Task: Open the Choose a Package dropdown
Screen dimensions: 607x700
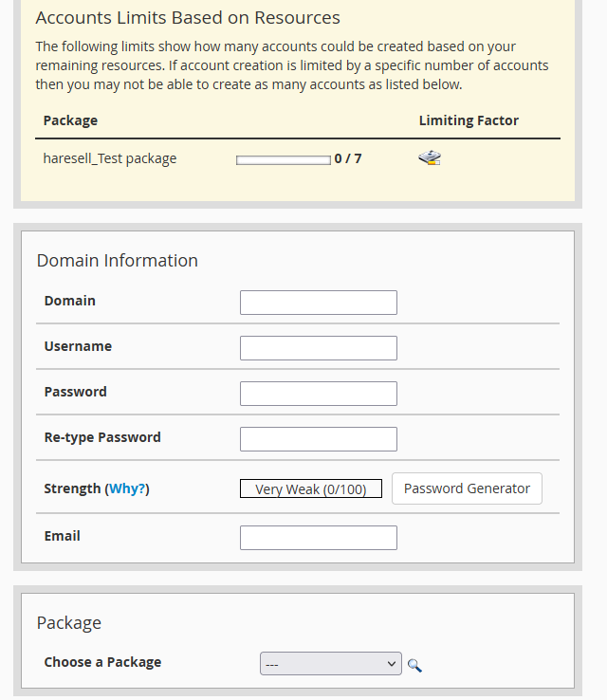Action: coord(330,664)
